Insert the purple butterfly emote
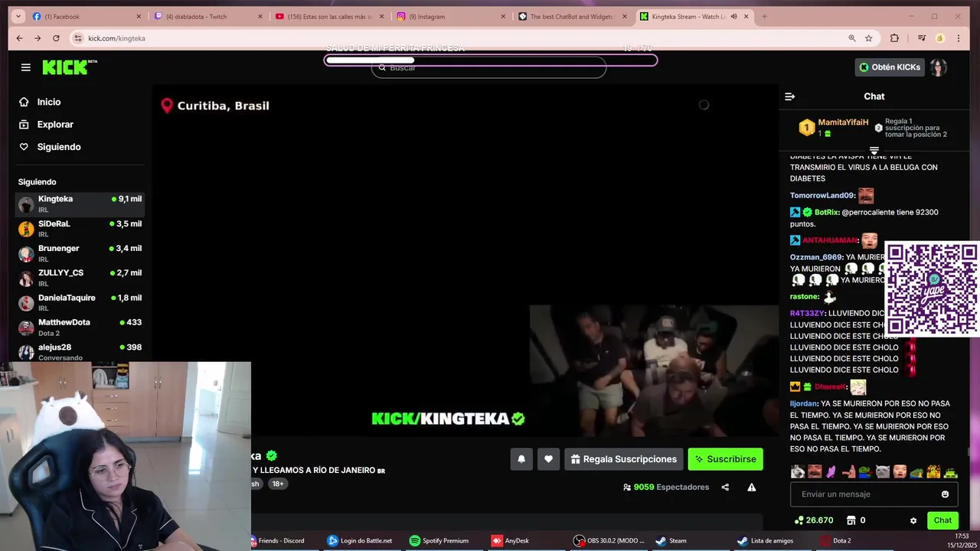 (831, 472)
